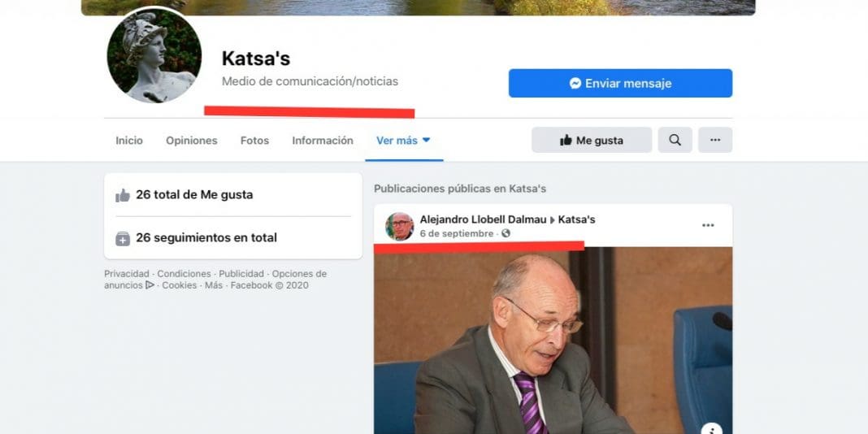Click the 6 de septiembre post date
Viewport: 868px width, 434px height.
[x=457, y=233]
